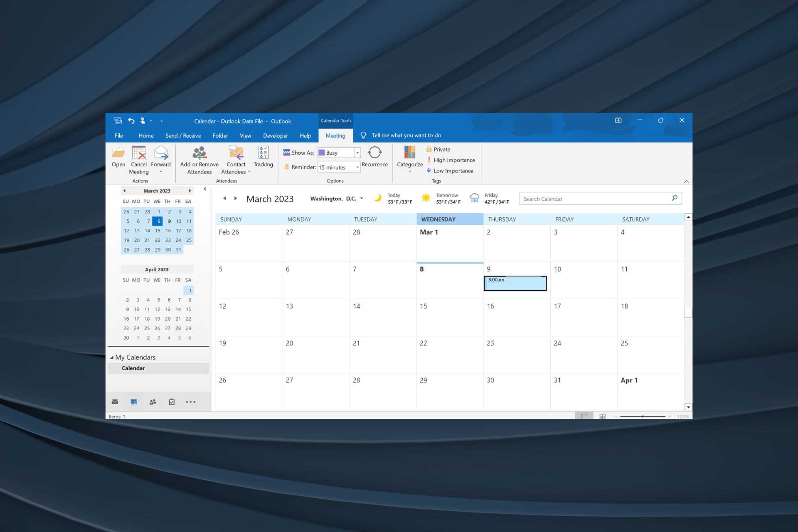Click the Search Calendar input field
The width and height of the screenshot is (798, 532).
coord(594,199)
